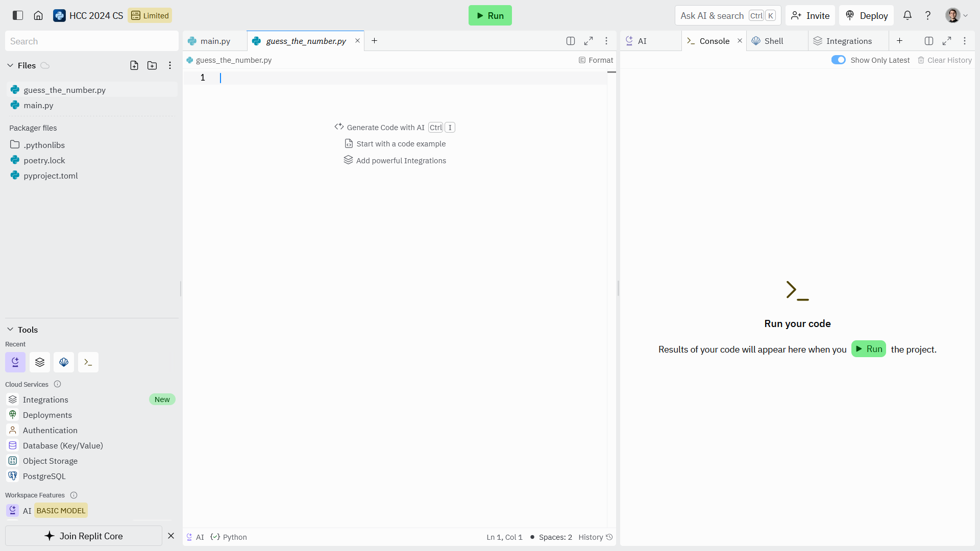The height and width of the screenshot is (551, 980).
Task: Close the guess_the_number.py tab
Action: pyautogui.click(x=357, y=41)
